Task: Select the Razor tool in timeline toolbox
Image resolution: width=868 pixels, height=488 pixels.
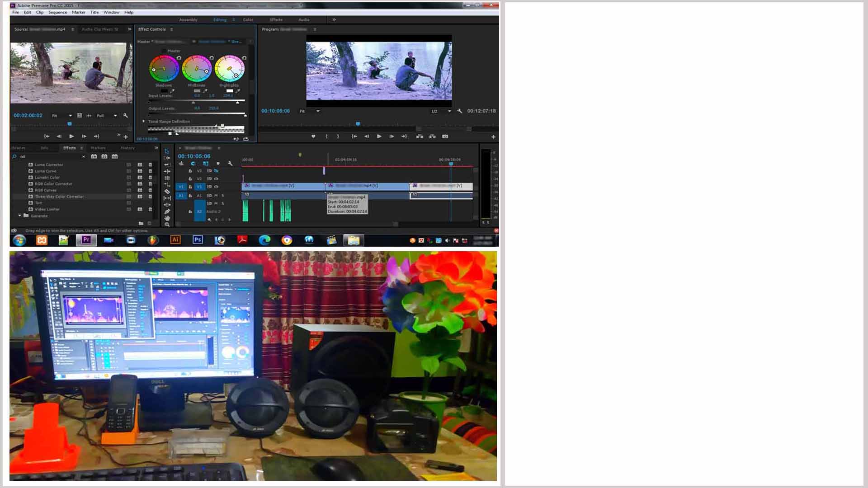Action: coord(167,192)
